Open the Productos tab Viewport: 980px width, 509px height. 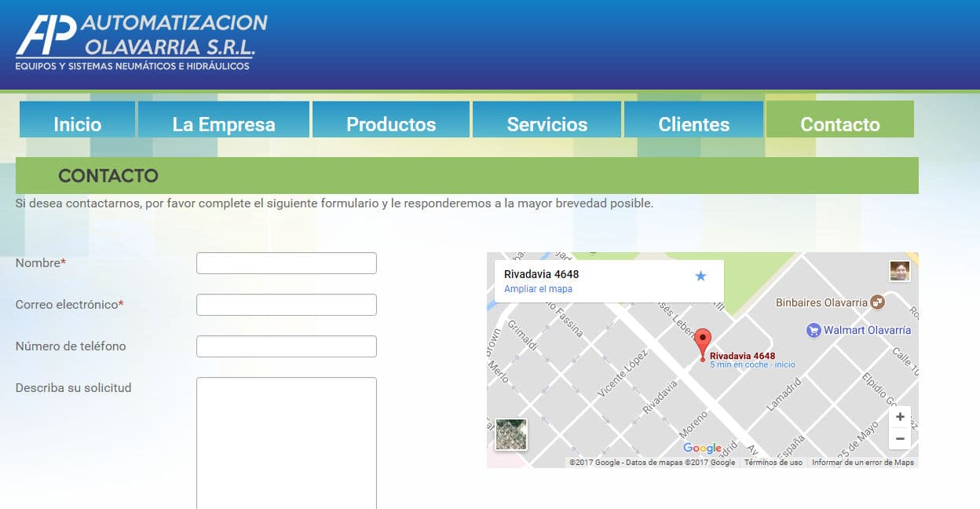coord(391,119)
